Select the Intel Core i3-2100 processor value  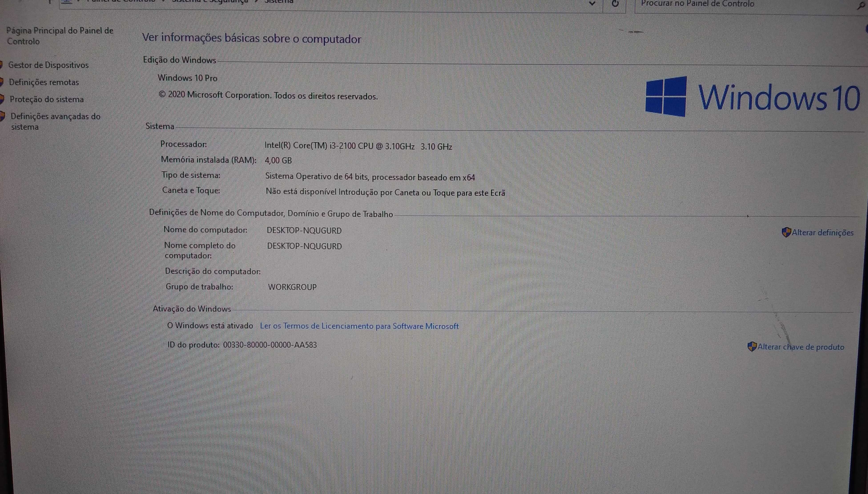coord(358,146)
